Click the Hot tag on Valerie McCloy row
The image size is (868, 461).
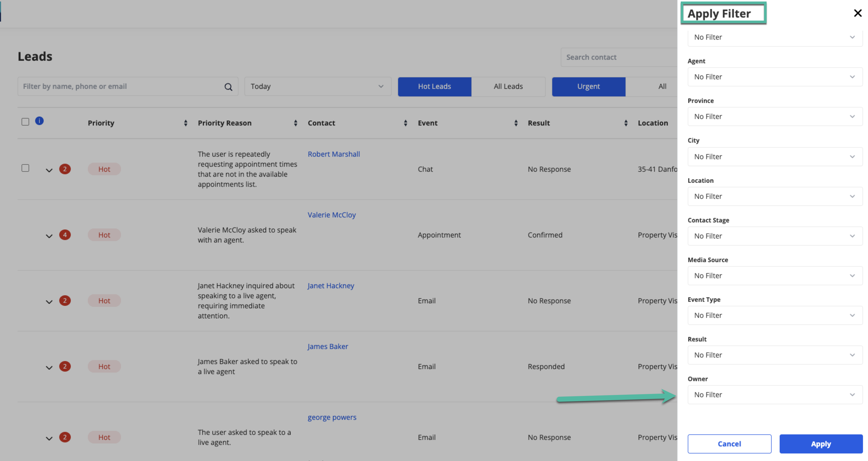pyautogui.click(x=104, y=235)
